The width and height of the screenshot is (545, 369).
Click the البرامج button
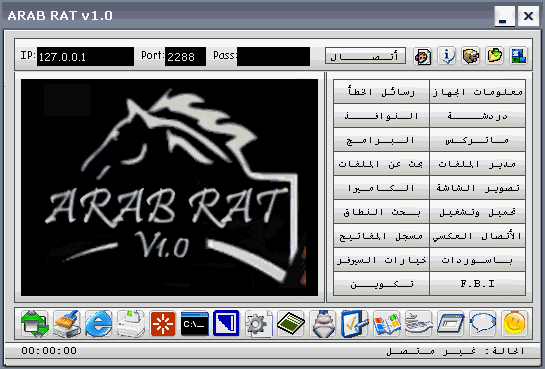[381, 139]
